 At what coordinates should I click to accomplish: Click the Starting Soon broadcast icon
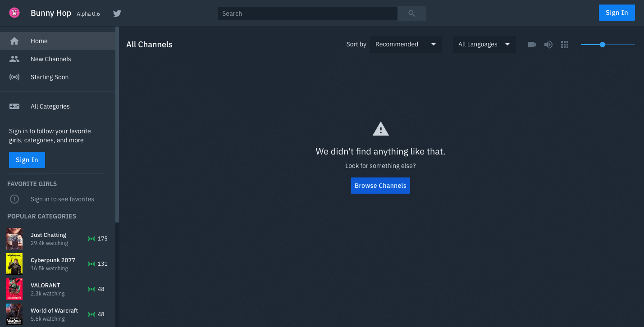tap(14, 77)
